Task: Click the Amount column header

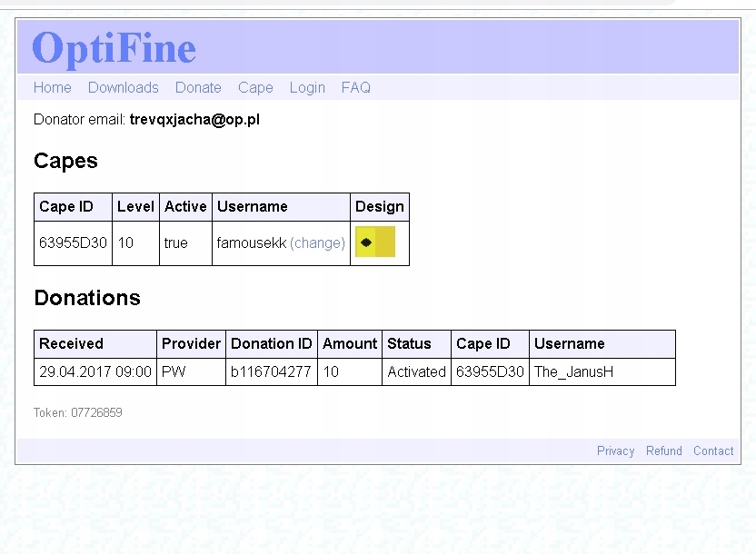Action: click(350, 344)
